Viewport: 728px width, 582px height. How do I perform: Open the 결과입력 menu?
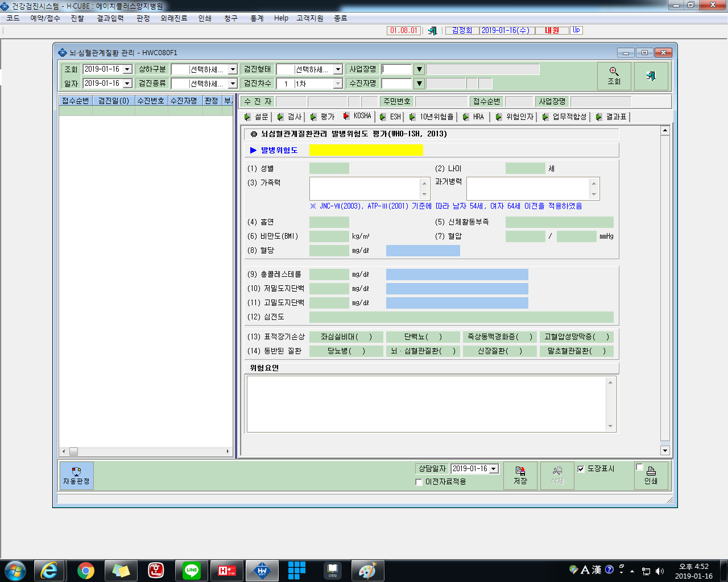point(110,18)
